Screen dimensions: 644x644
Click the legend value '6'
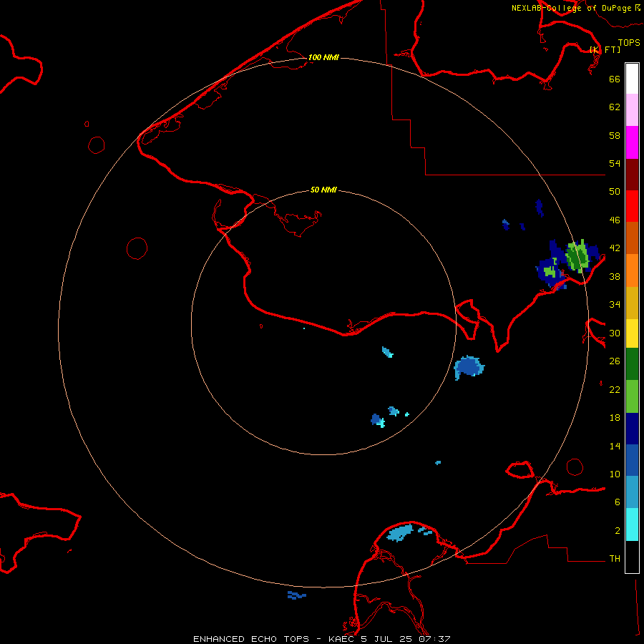[618, 502]
